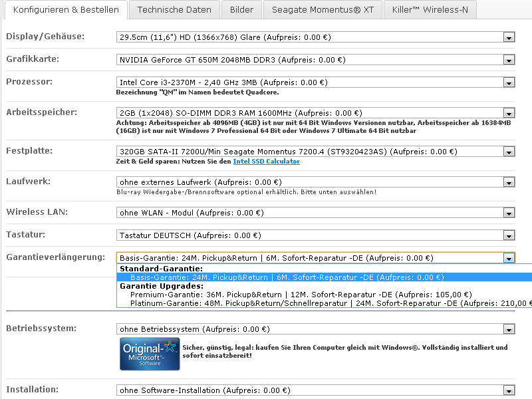This screenshot has width=532, height=399.
Task: Expand the Grafikkarte dropdown arrow
Action: pos(509,60)
